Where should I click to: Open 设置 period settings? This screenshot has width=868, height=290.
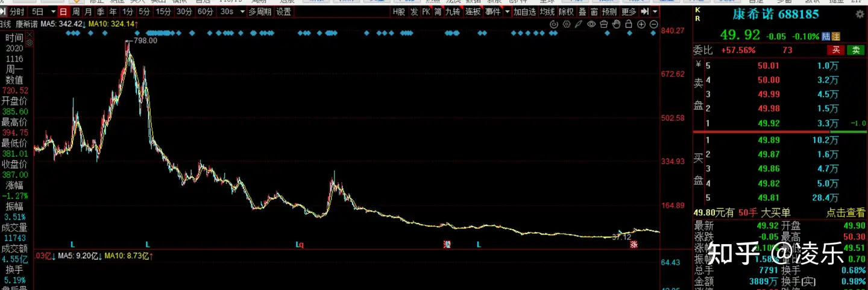pos(284,11)
